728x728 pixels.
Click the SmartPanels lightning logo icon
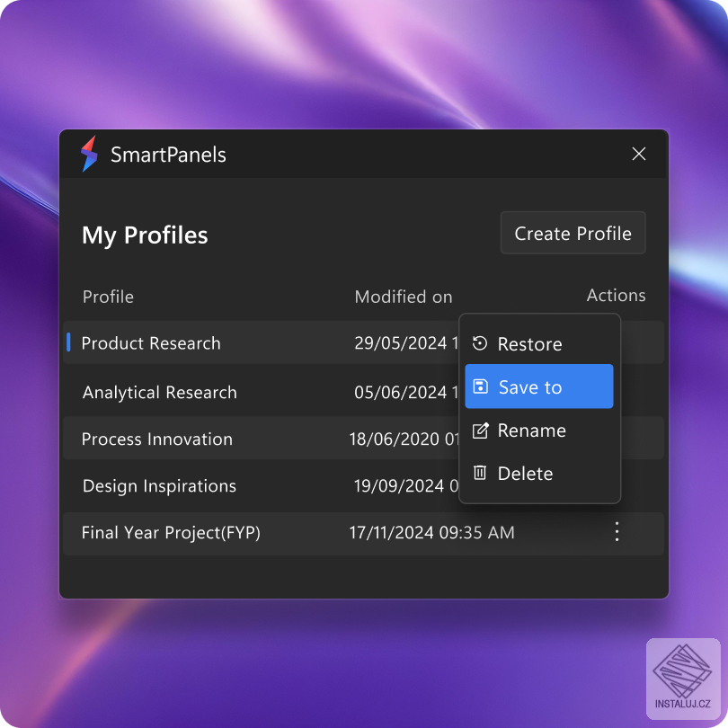tap(89, 154)
